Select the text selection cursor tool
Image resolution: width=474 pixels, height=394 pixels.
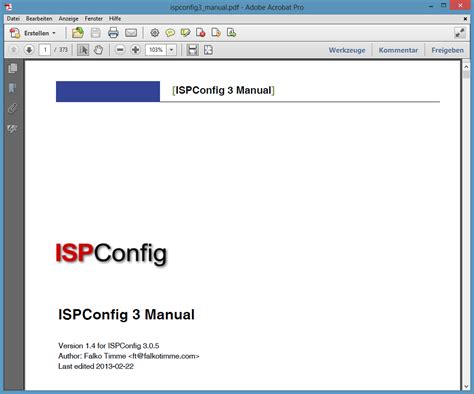point(83,50)
